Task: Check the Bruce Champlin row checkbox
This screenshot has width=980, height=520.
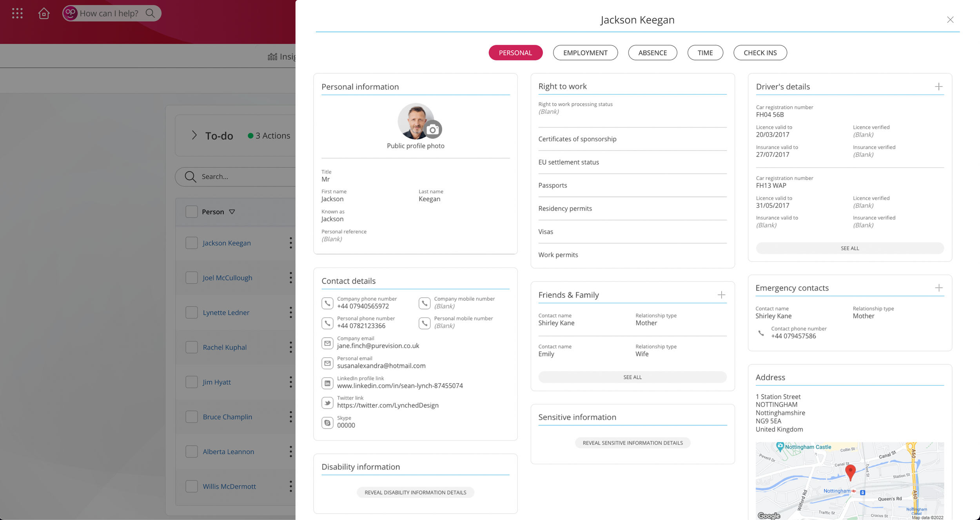Action: pyautogui.click(x=191, y=417)
